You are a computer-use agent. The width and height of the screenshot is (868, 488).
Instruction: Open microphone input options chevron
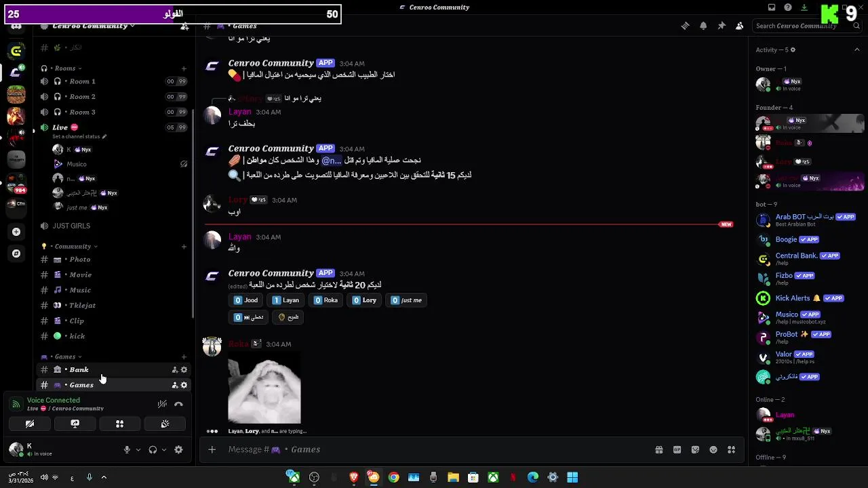(138, 449)
